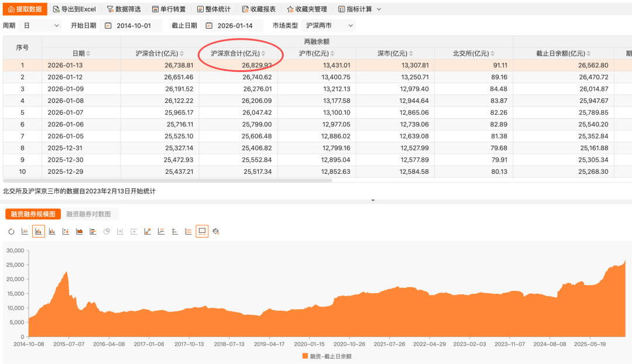This screenshot has height=364, width=632.
Task: Click the grayed up-arrow-under-bar chart icon
Action: pyautogui.click(x=134, y=231)
